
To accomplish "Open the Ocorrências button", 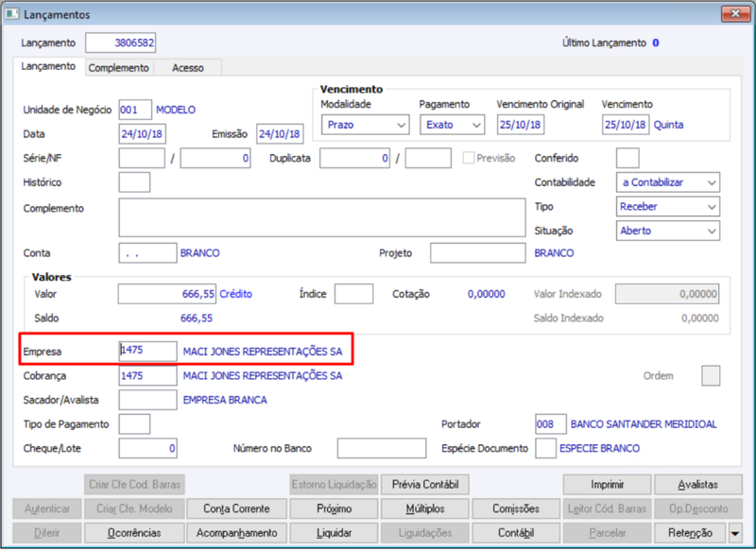I will point(134,533).
